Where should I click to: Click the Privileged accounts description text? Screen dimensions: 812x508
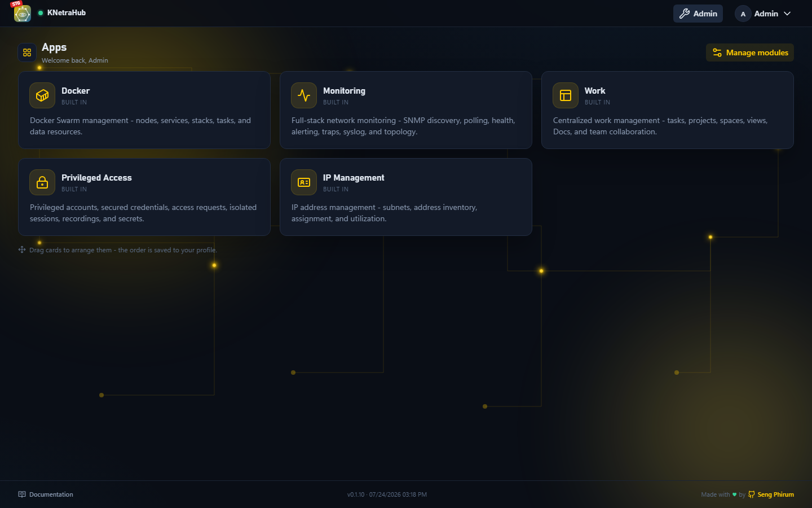143,213
